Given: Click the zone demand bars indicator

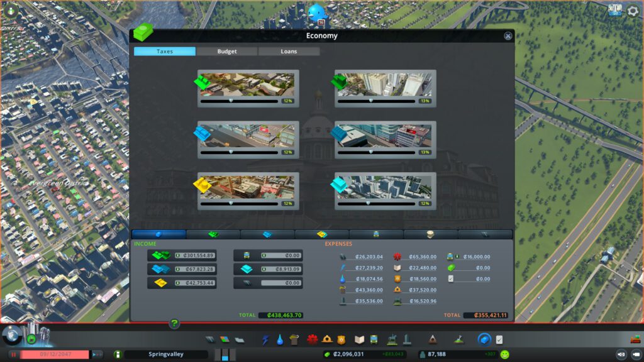Looking at the screenshot, I should 225,354.
